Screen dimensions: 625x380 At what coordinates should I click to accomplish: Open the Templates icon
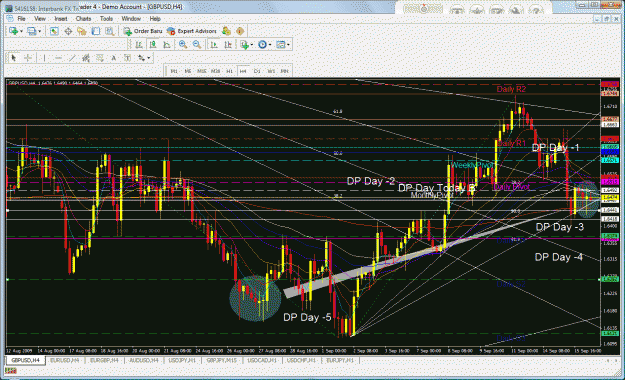click(281, 45)
